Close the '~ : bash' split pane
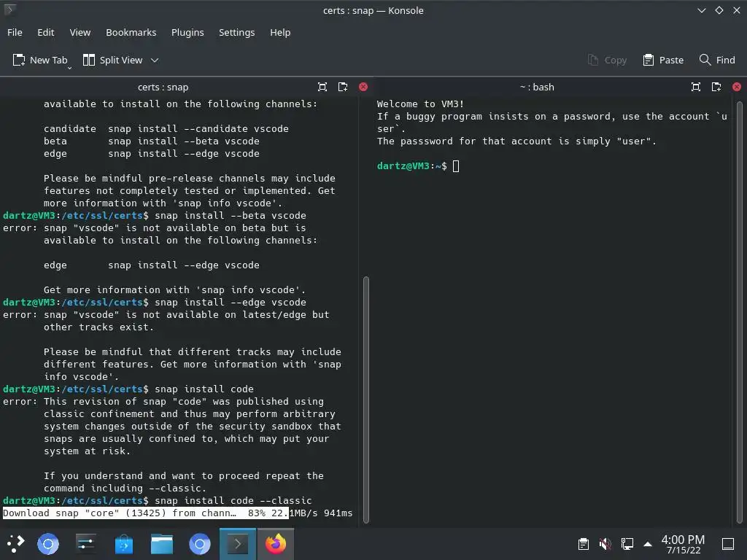This screenshot has height=560, width=747. coord(737,87)
